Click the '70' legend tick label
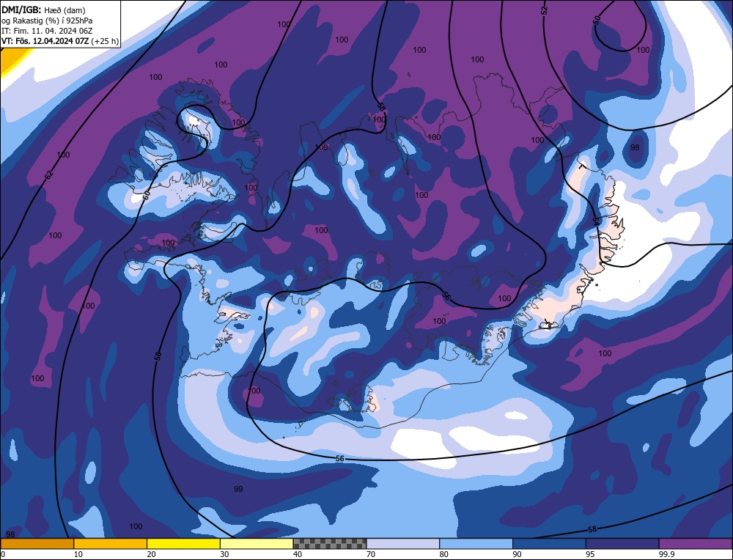Viewport: 733px width, 560px height. click(371, 554)
